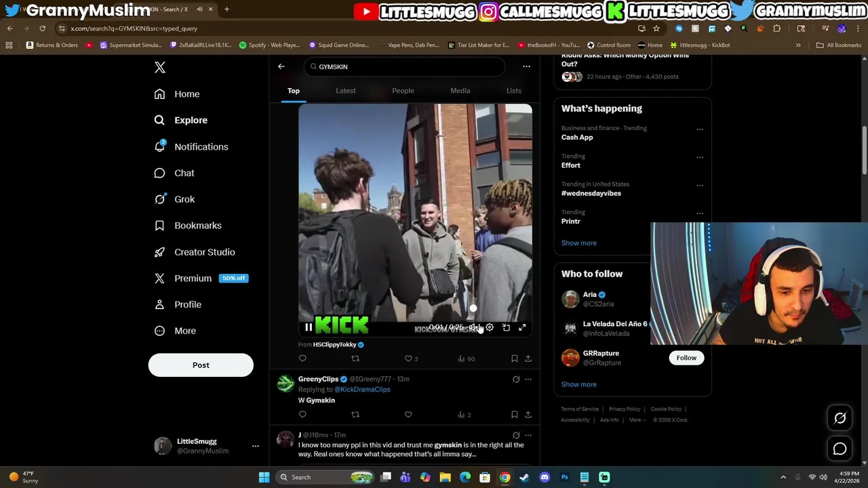Open Chat from the sidebar
The width and height of the screenshot is (868, 488).
(x=174, y=173)
